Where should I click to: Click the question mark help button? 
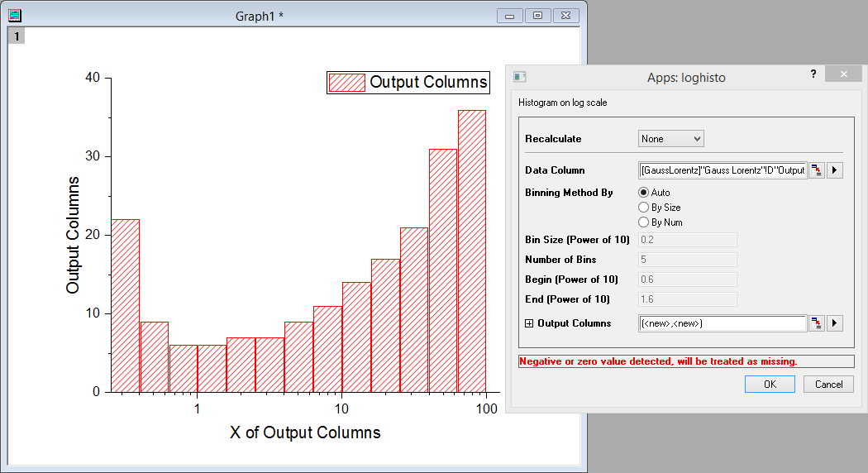tap(813, 74)
